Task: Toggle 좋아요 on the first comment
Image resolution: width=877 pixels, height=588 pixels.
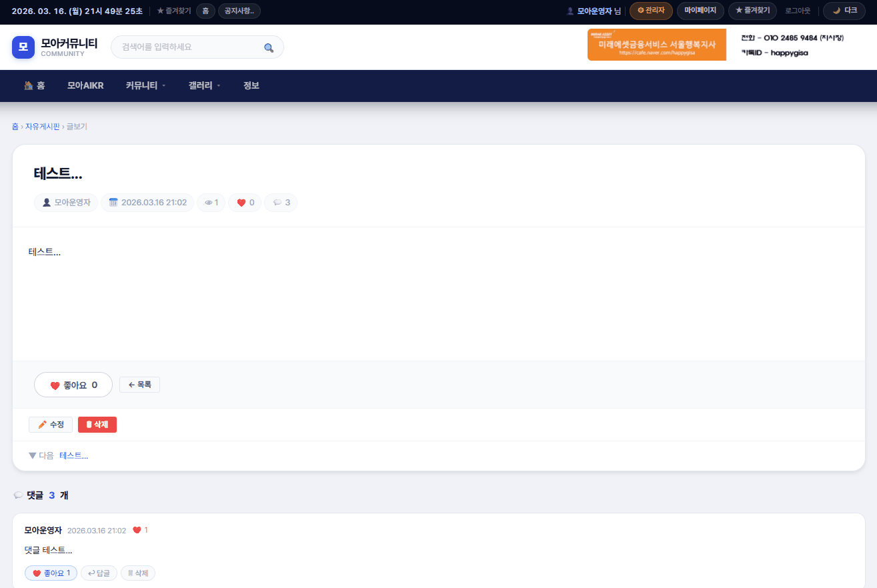Action: (x=51, y=573)
